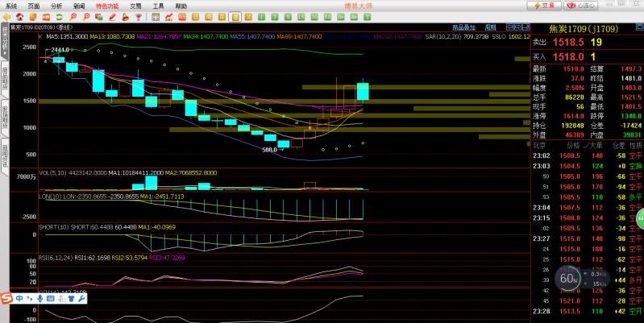Click the funnel filter toolbar icon
Image resolution: width=644 pixels, height=323 pixels.
[139, 17]
